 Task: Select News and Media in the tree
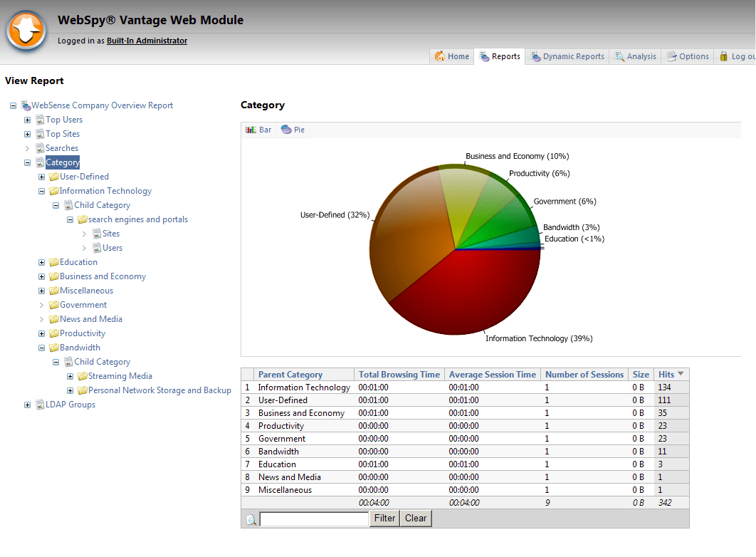coord(90,319)
